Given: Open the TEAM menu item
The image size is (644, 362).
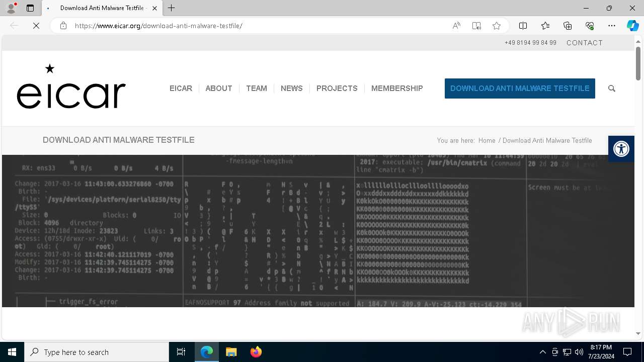Looking at the screenshot, I should pos(257,88).
